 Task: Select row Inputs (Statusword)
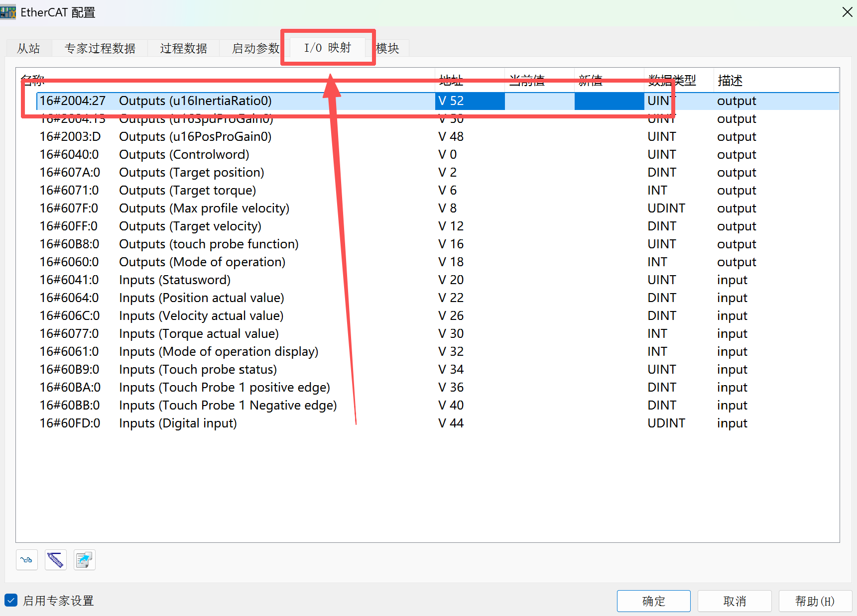437,280
